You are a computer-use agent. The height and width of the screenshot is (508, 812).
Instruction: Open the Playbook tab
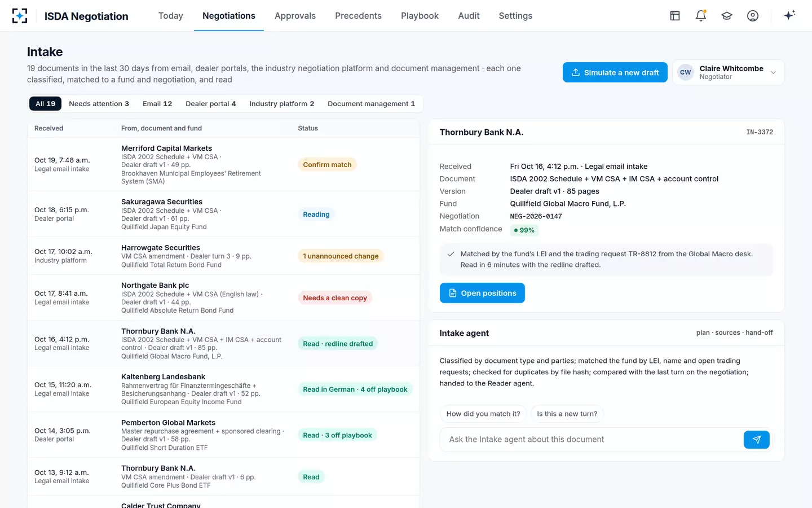pyautogui.click(x=420, y=16)
